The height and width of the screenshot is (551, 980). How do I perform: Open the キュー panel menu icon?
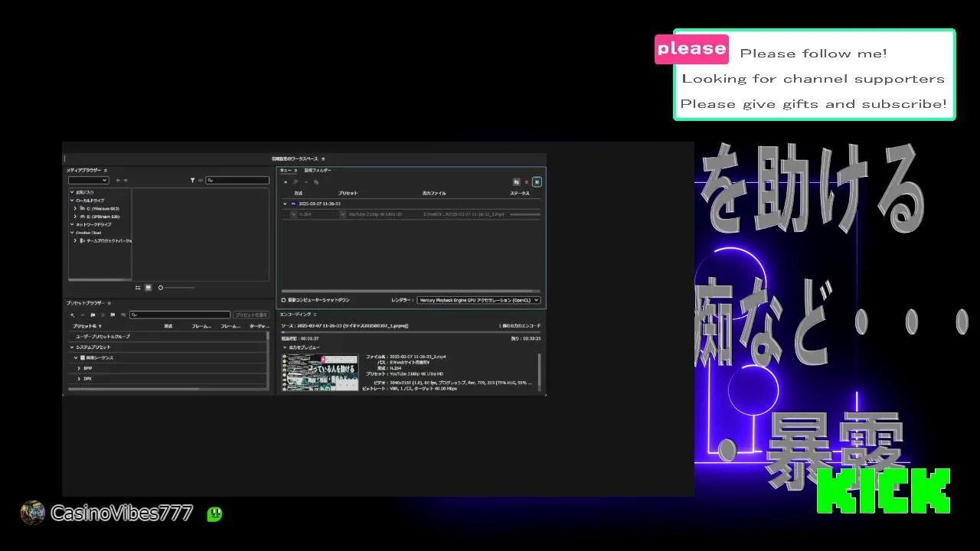click(296, 171)
